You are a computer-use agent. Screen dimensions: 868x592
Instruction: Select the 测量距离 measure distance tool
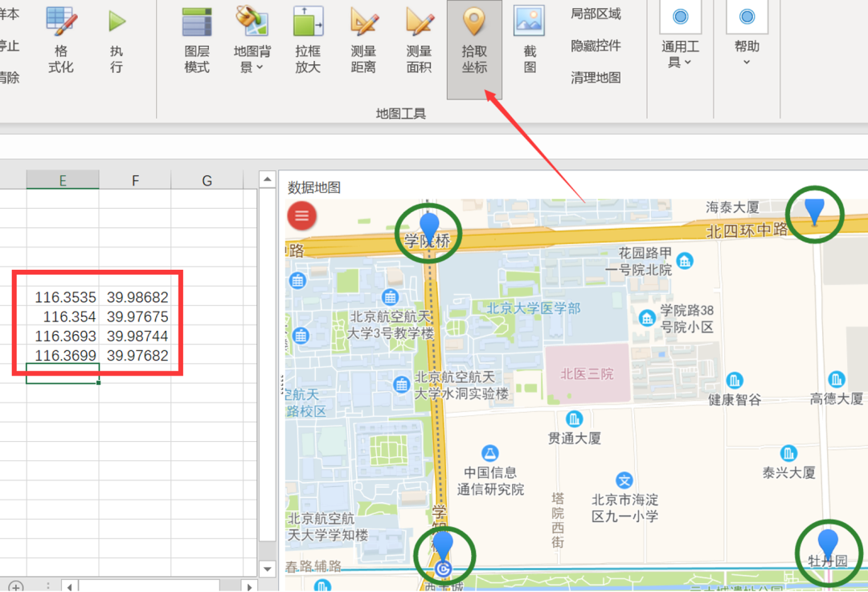[363, 40]
